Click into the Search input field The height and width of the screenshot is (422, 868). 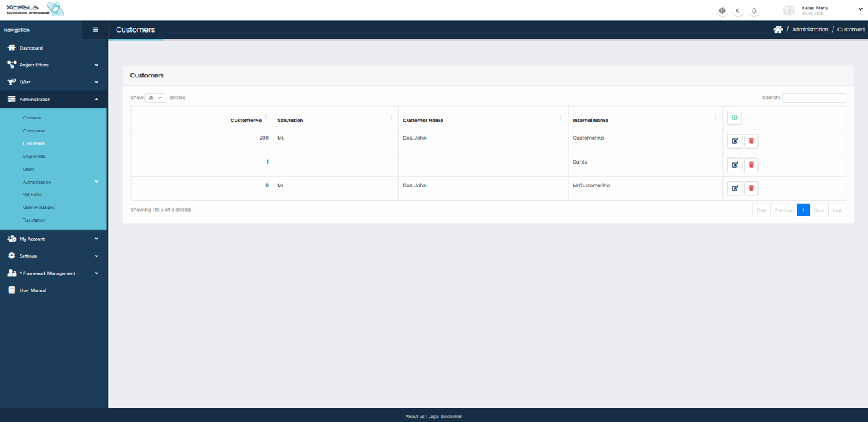tap(814, 98)
